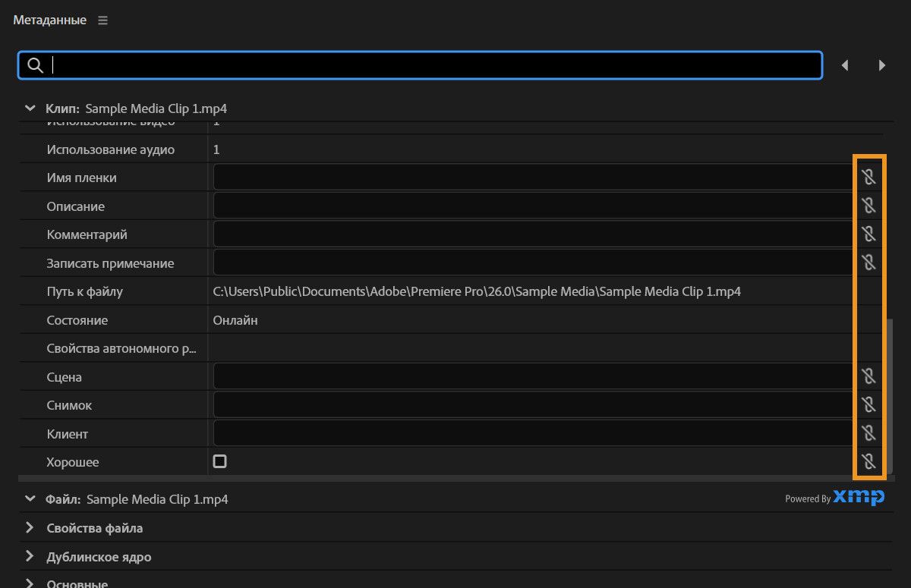This screenshot has height=588, width=911.
Task: Click the Хорошее label
Action: [x=73, y=462]
